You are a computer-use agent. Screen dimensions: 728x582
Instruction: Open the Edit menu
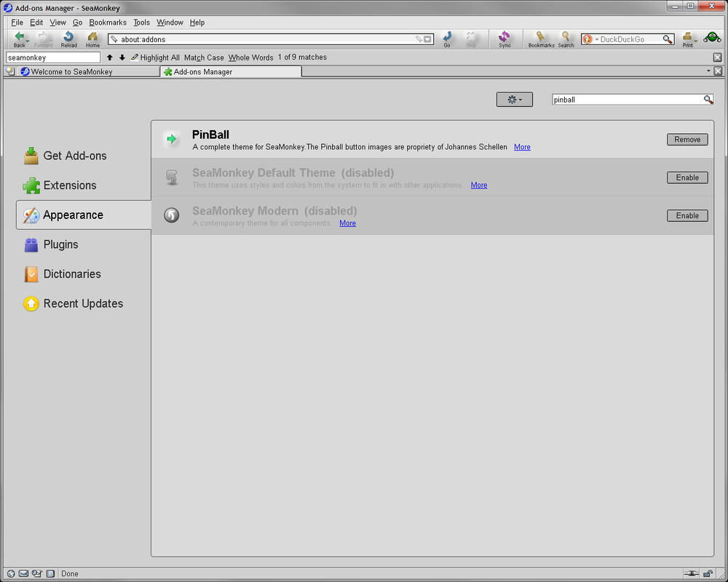[x=36, y=23]
